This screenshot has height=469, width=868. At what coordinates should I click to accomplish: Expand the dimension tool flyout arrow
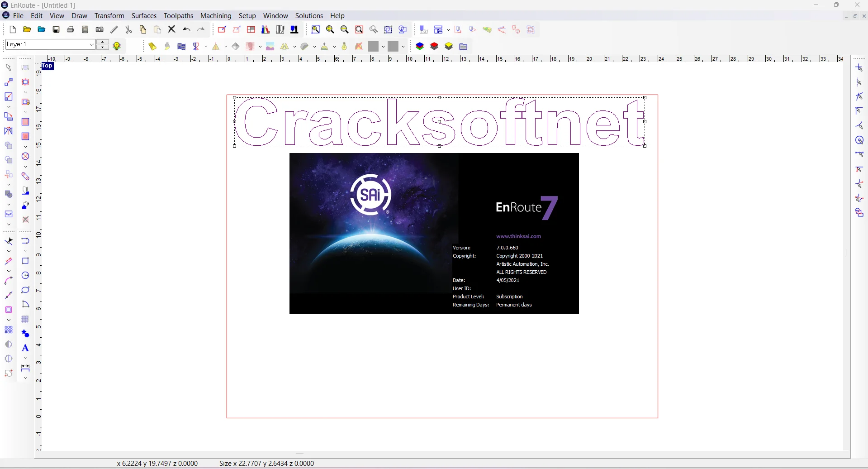tap(25, 378)
